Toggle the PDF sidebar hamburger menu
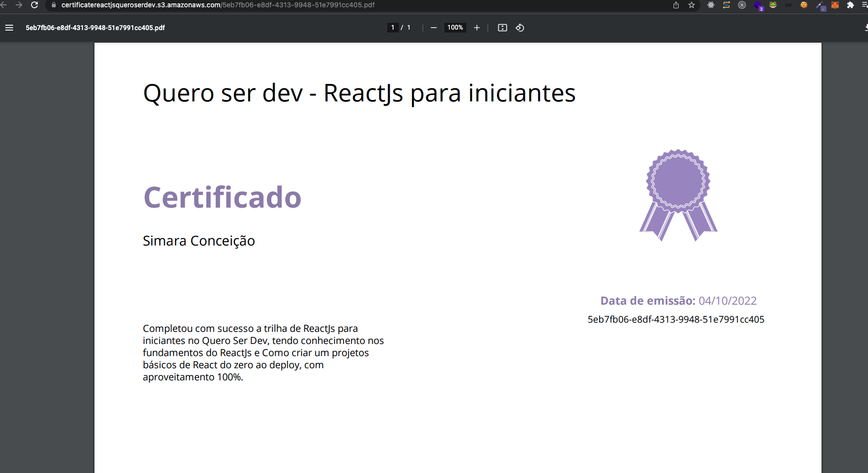868x473 pixels. click(9, 28)
